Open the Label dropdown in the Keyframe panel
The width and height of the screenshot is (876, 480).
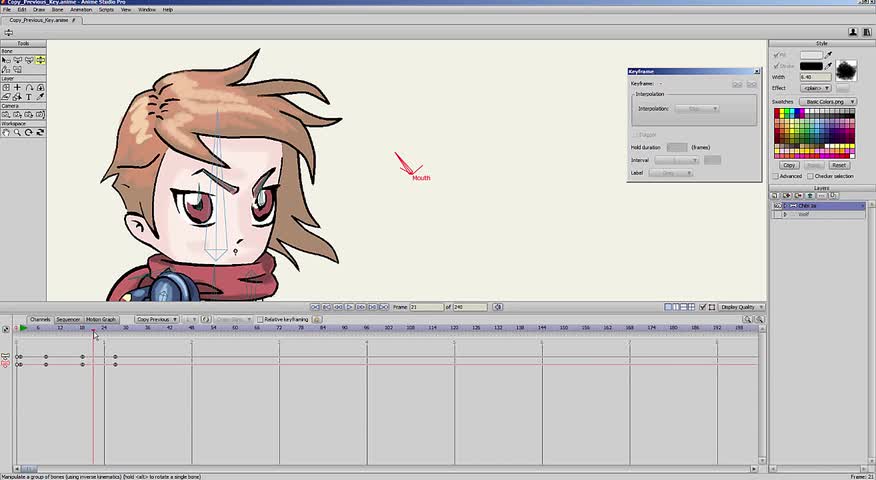(x=671, y=173)
